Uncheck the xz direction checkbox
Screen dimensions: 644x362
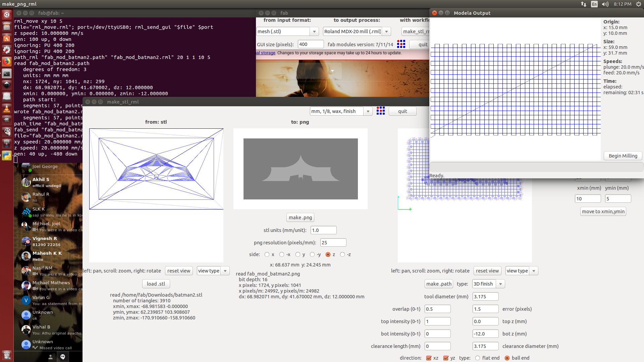pyautogui.click(x=429, y=358)
